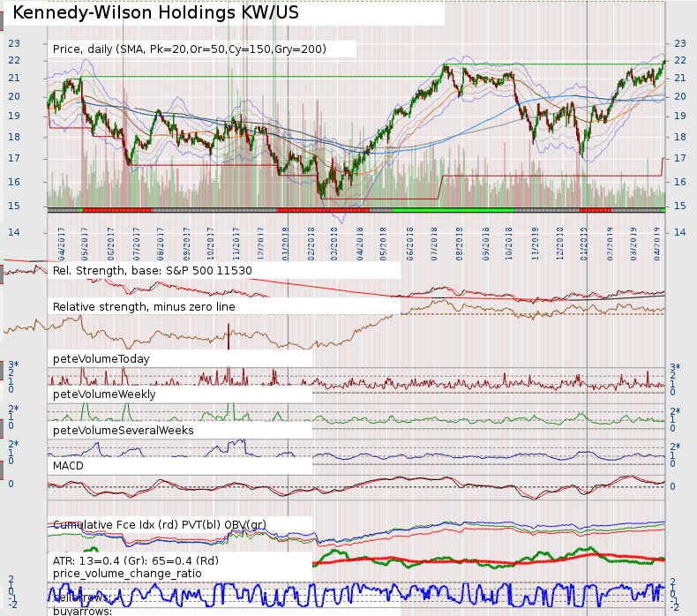697x616 pixels.
Task: Click the 01/2019 date label
Action: [x=584, y=244]
